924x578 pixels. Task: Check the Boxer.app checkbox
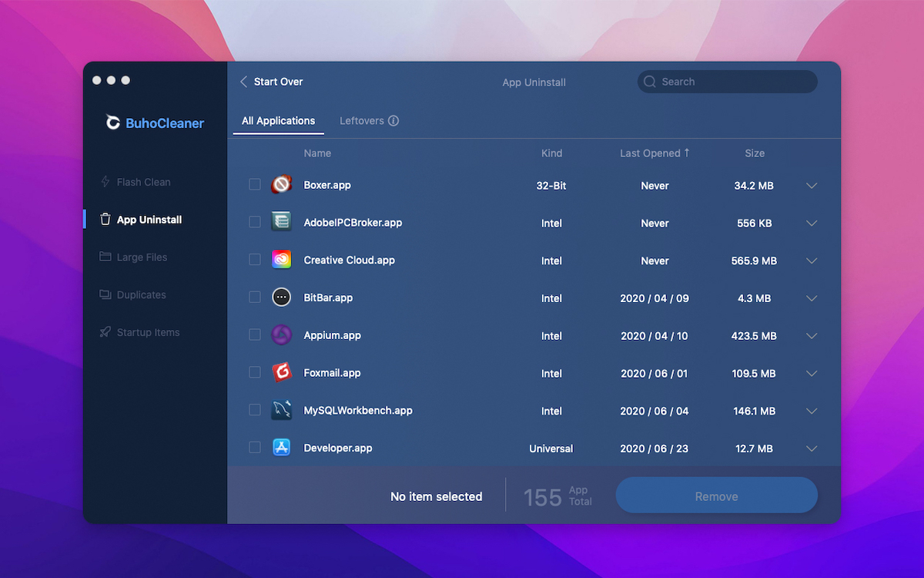coord(255,185)
